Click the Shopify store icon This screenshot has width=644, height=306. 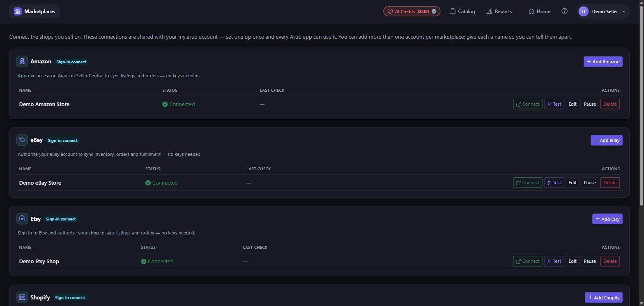tap(22, 297)
